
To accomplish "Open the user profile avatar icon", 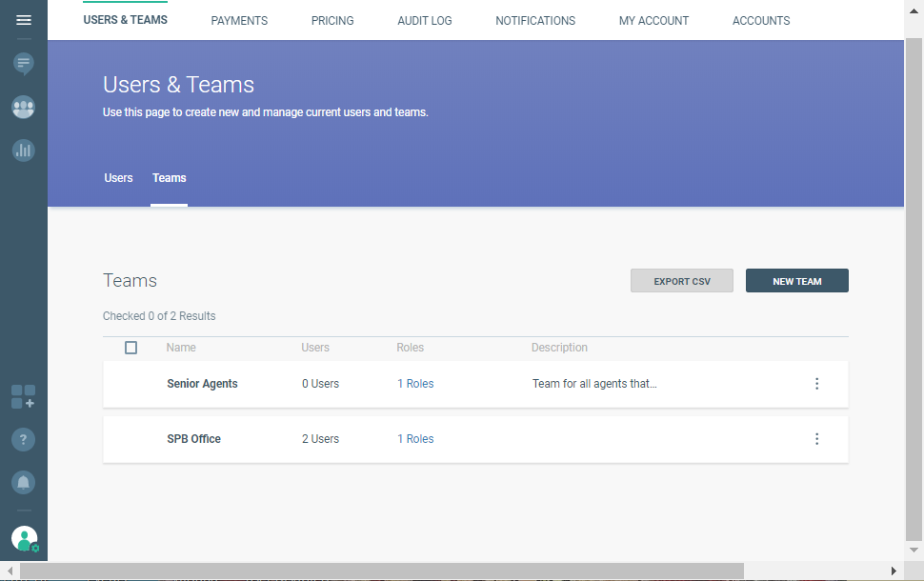I will coord(24,539).
